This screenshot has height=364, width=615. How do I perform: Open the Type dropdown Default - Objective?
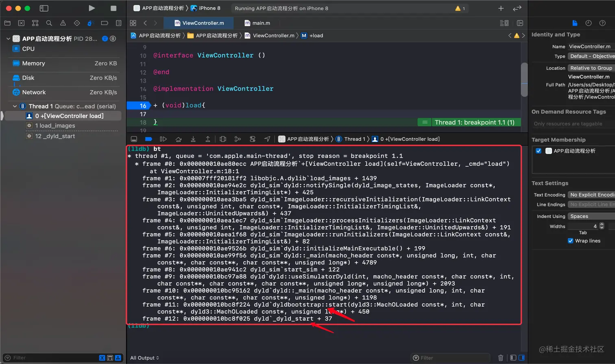[591, 56]
